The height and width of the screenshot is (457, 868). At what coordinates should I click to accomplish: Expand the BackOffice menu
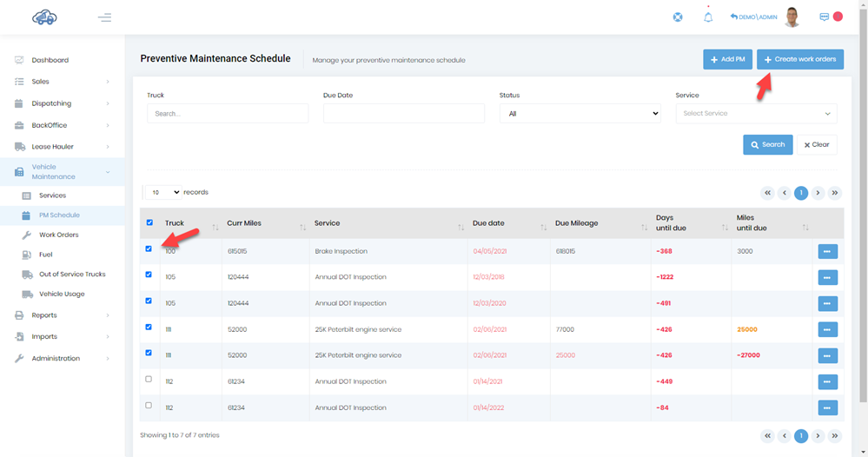point(62,125)
